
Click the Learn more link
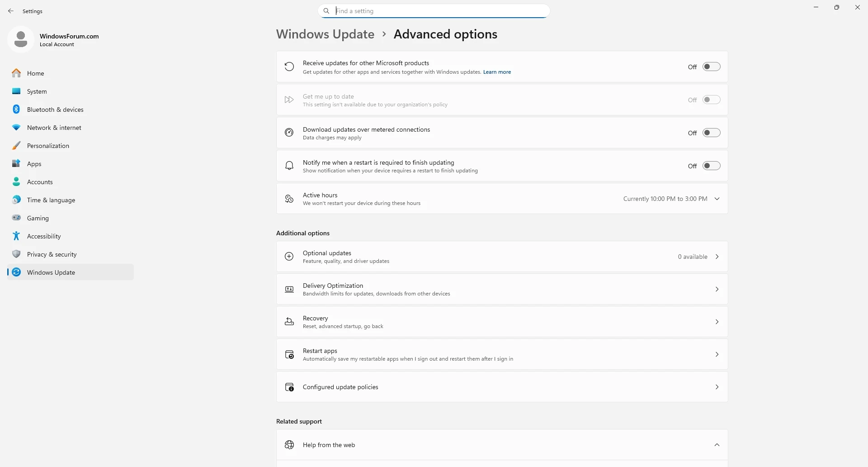coord(497,72)
